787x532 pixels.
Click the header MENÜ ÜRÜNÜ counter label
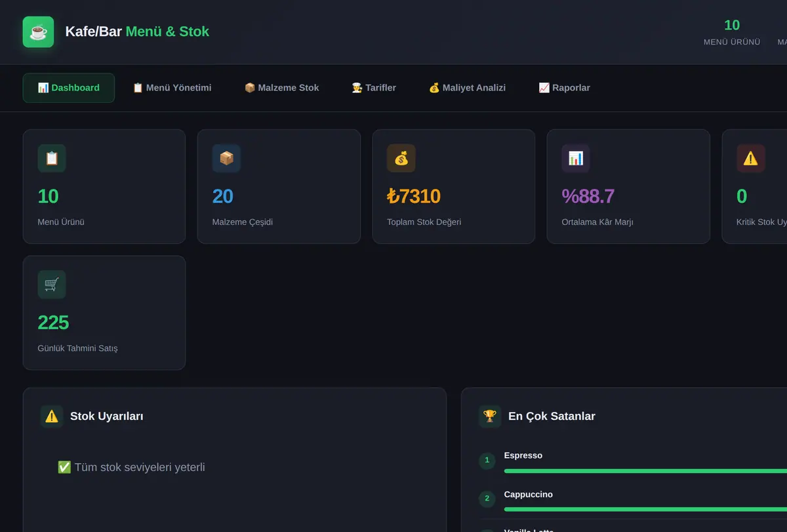coord(732,42)
